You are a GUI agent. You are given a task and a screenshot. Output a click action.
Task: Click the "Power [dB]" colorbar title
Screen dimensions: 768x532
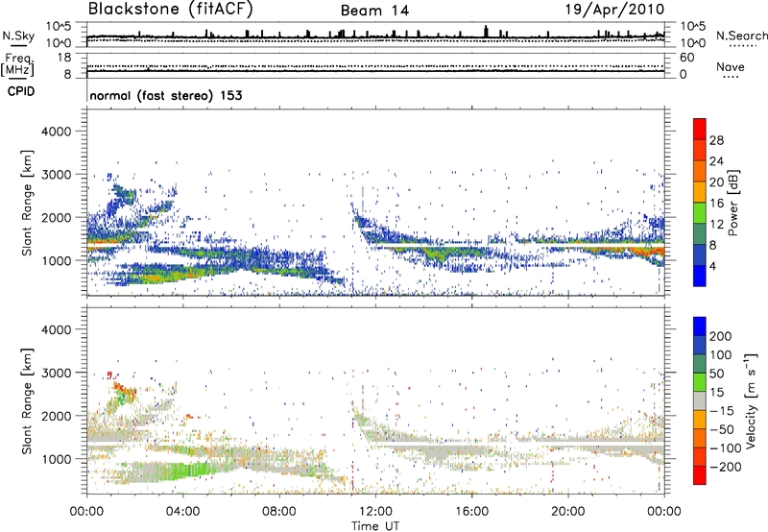732,203
